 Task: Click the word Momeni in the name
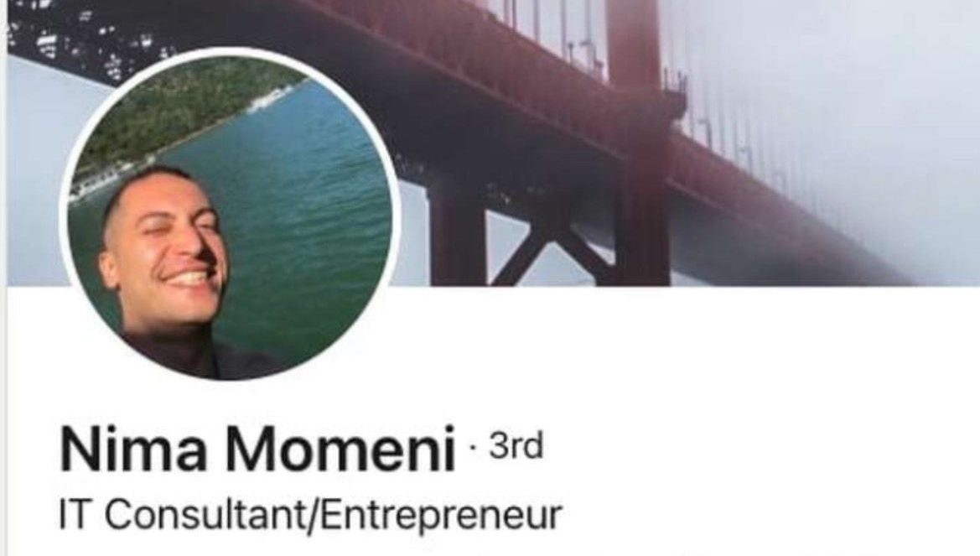340,449
